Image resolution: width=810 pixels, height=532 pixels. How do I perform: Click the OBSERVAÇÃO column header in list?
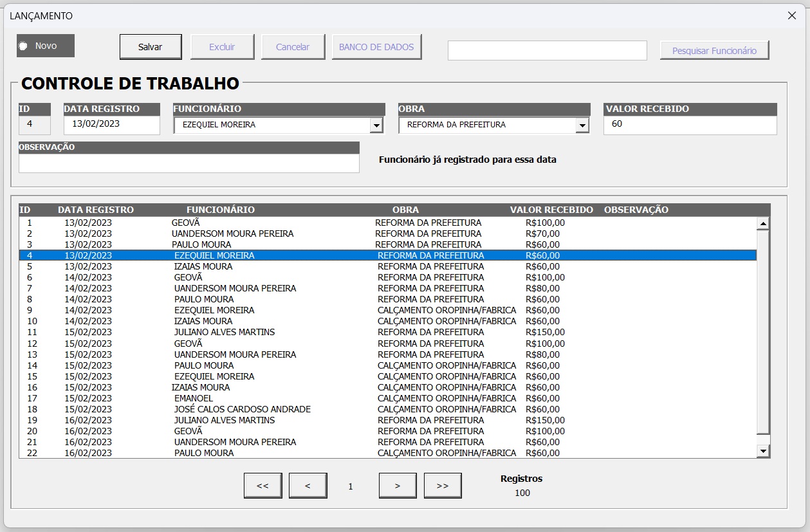pos(636,210)
